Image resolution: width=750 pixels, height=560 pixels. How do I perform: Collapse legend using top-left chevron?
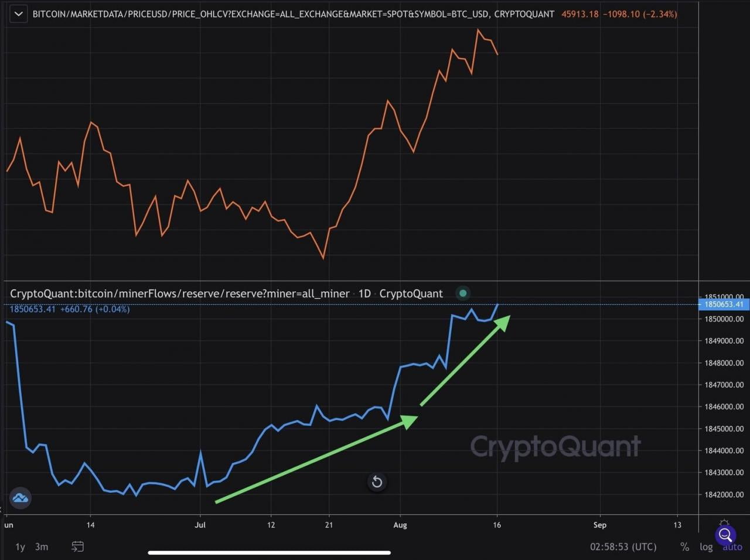click(x=18, y=13)
